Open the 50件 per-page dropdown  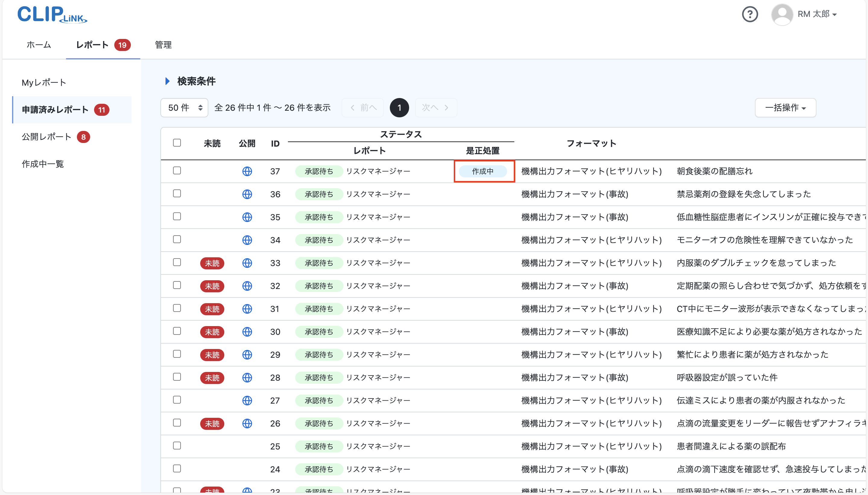[184, 107]
